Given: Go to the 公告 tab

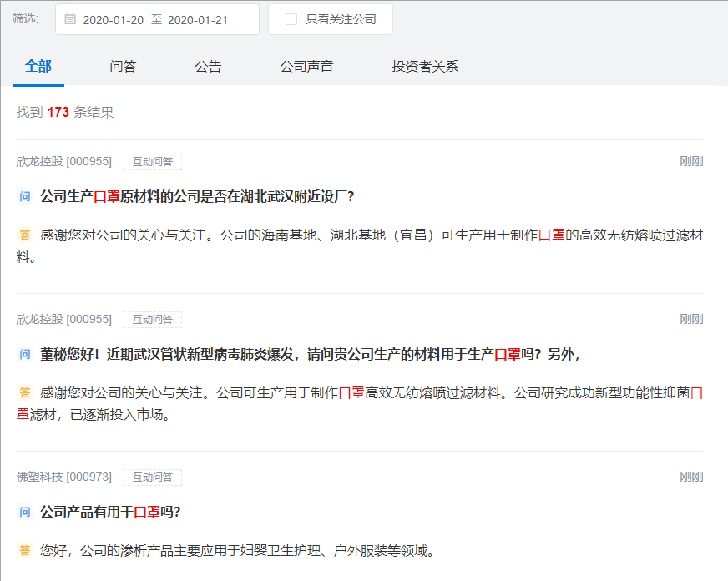Looking at the screenshot, I should [x=208, y=66].
